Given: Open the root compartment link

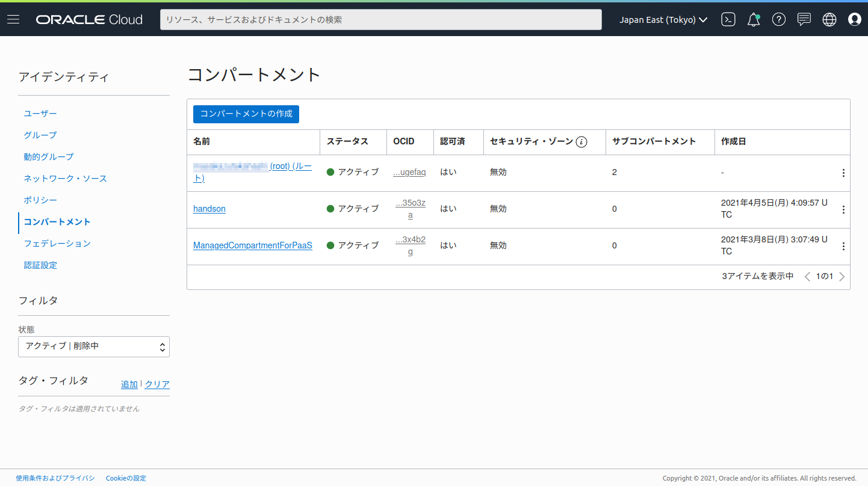Looking at the screenshot, I should [x=253, y=172].
